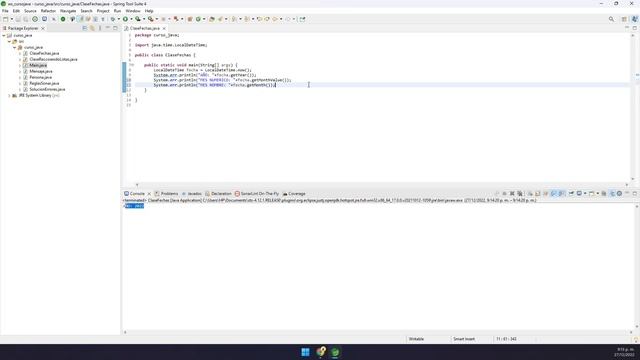This screenshot has height=360, width=640.
Task: Click the New toolbar icon
Action: (x=5, y=19)
